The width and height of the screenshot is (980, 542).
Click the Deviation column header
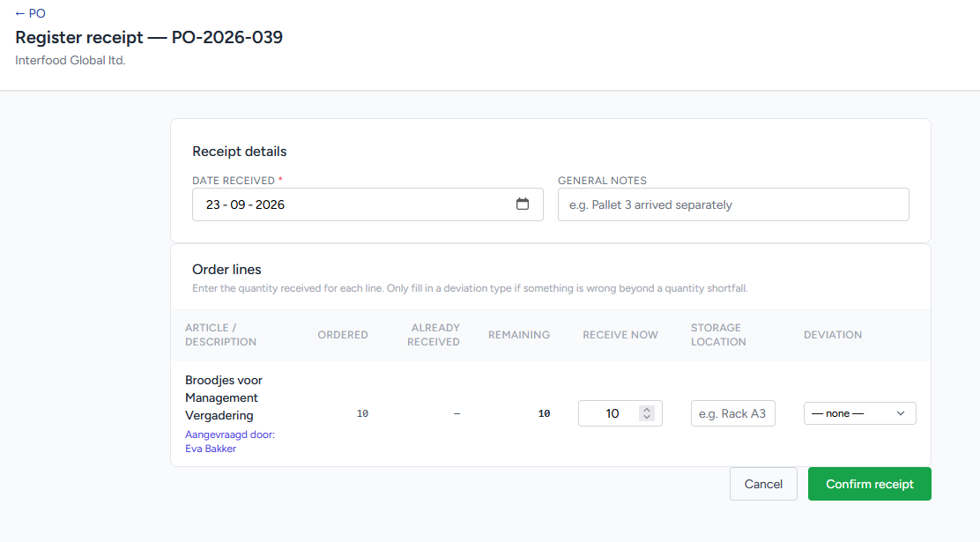[x=833, y=334]
